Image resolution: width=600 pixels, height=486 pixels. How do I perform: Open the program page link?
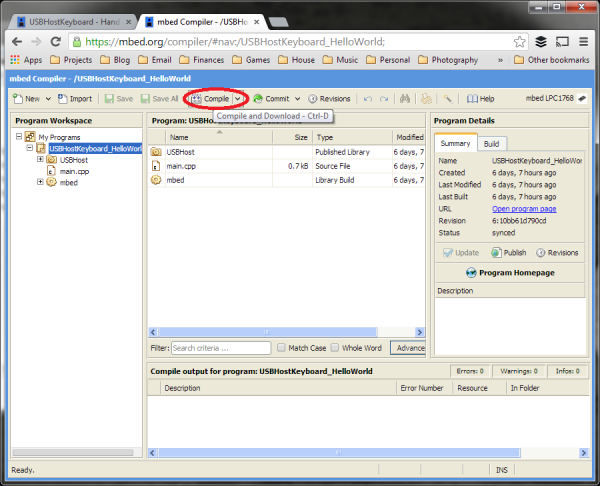tap(524, 209)
